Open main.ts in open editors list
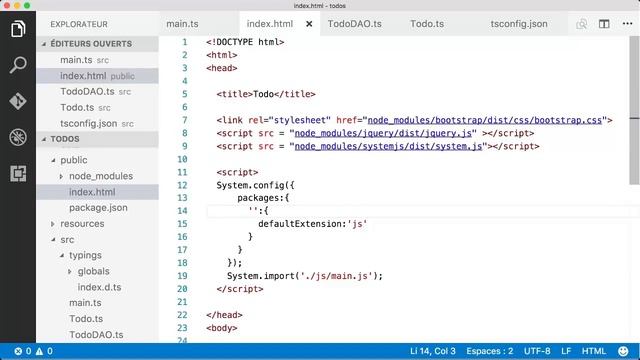Viewport: 640px width, 360px height. coord(97,60)
